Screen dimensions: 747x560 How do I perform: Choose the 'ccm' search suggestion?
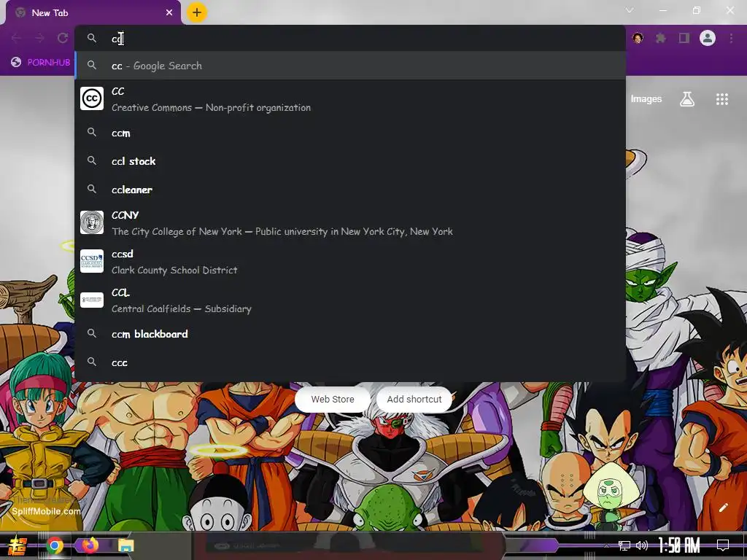pos(350,133)
